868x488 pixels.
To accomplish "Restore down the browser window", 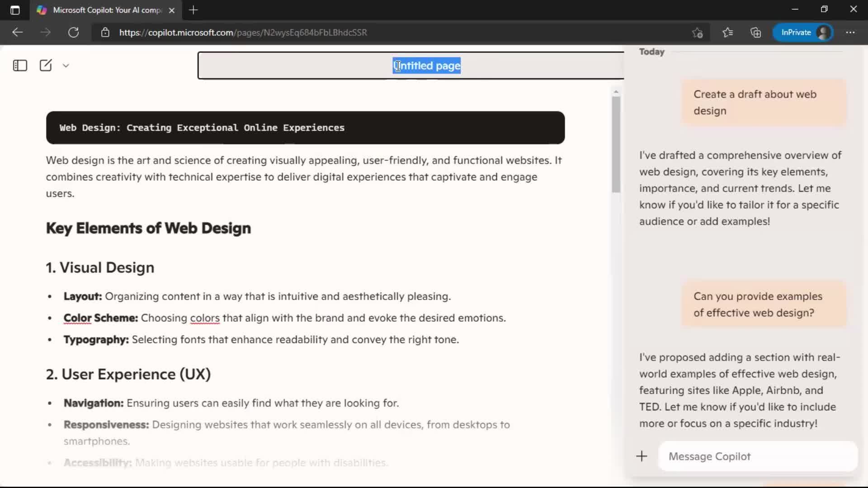I will click(x=824, y=9).
